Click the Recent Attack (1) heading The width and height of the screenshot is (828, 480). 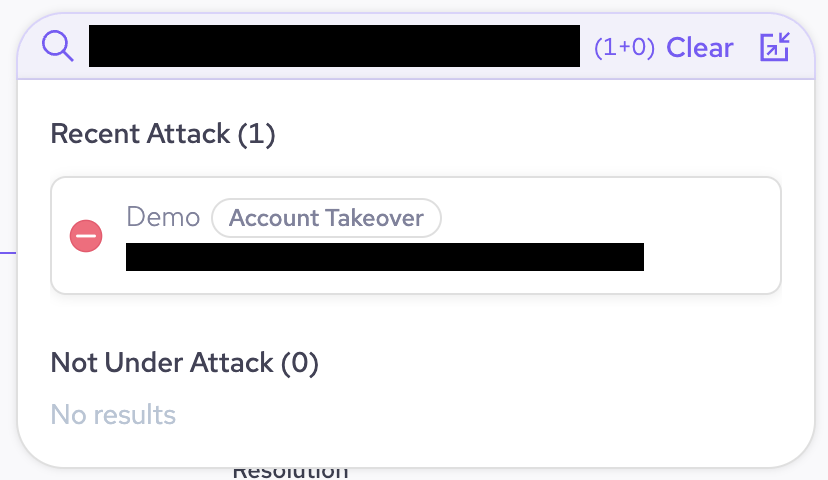(x=162, y=134)
